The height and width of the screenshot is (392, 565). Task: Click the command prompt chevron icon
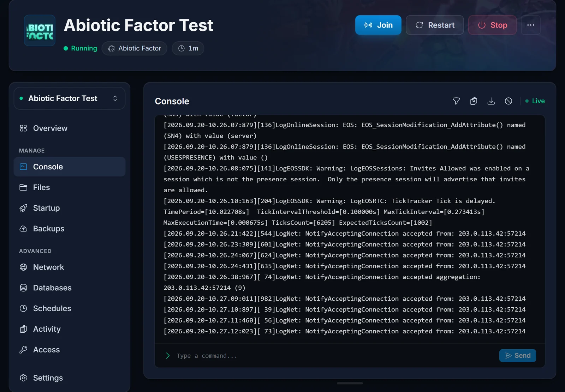pyautogui.click(x=168, y=356)
